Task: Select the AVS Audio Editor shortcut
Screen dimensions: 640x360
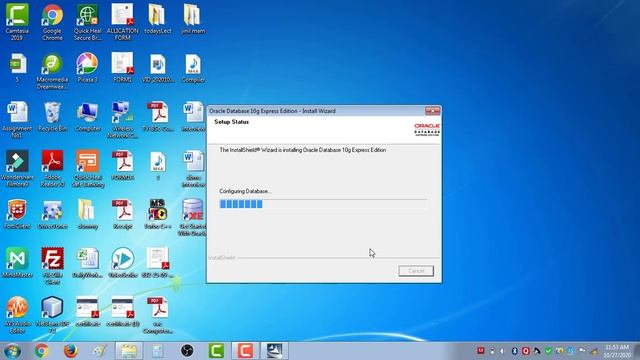Action: tap(17, 315)
